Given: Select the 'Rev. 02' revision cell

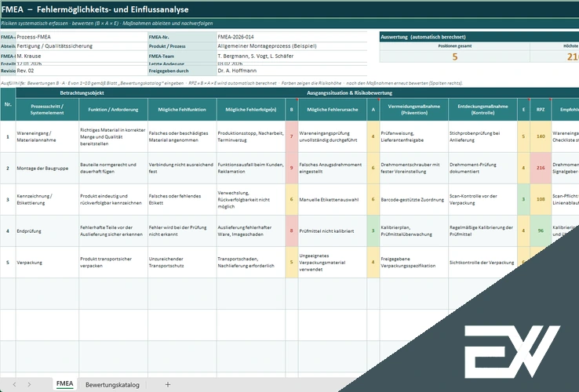Looking at the screenshot, I should pos(82,71).
